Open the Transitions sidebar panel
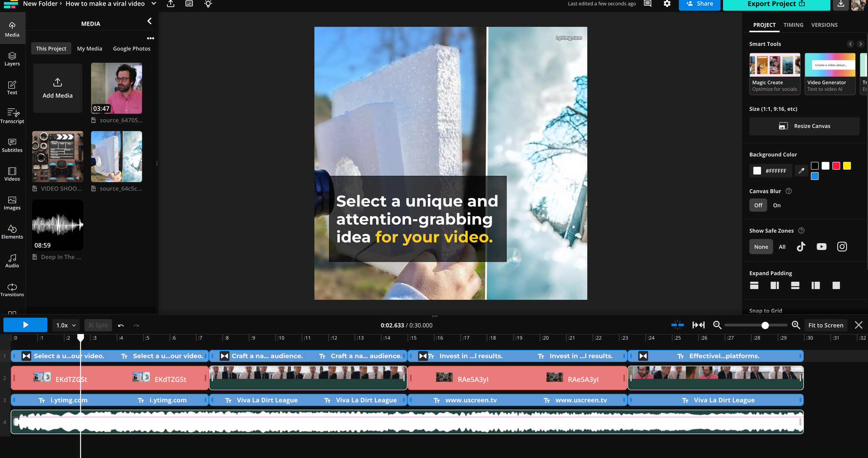 coord(12,290)
